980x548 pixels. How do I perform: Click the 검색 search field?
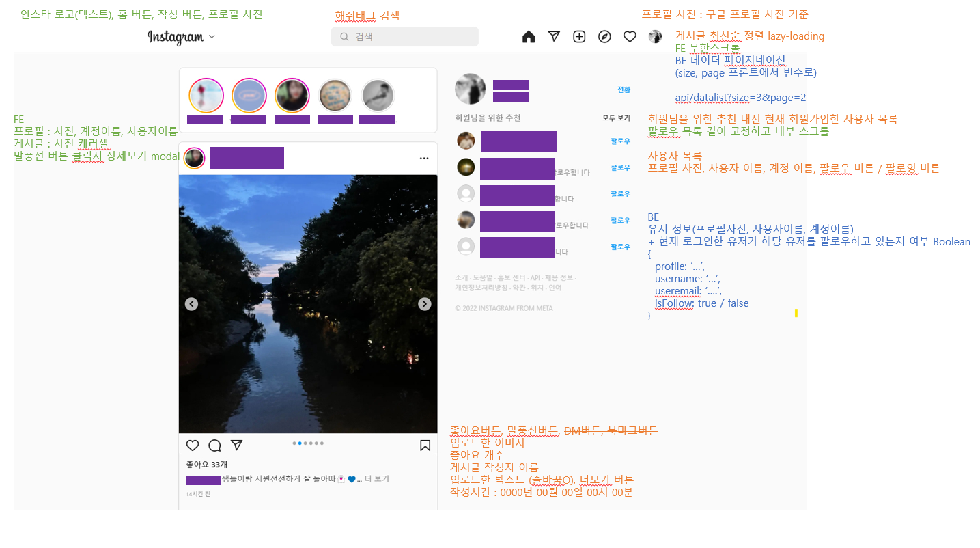pos(405,37)
